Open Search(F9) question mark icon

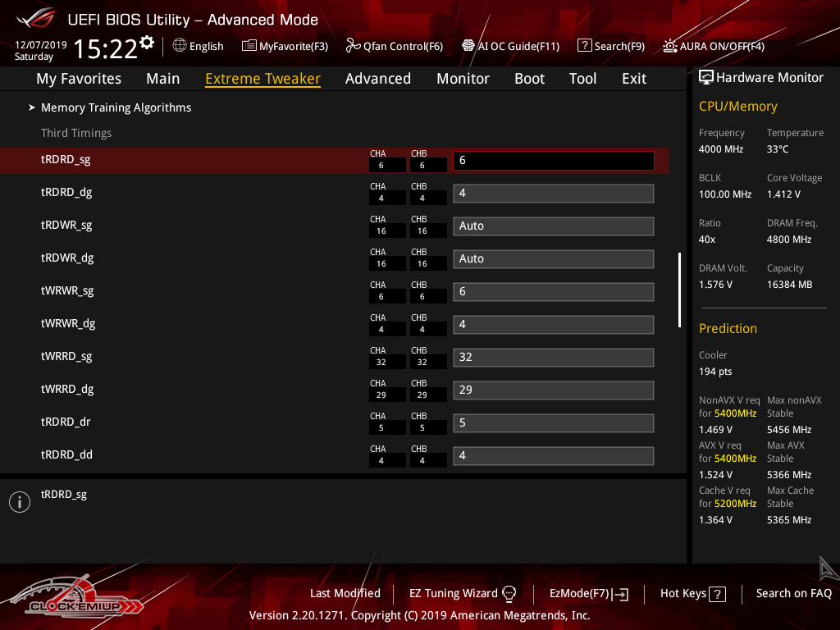pos(584,46)
